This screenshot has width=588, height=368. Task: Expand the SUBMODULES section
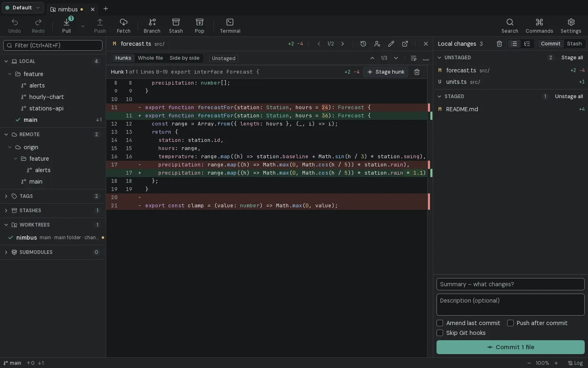click(x=6, y=252)
